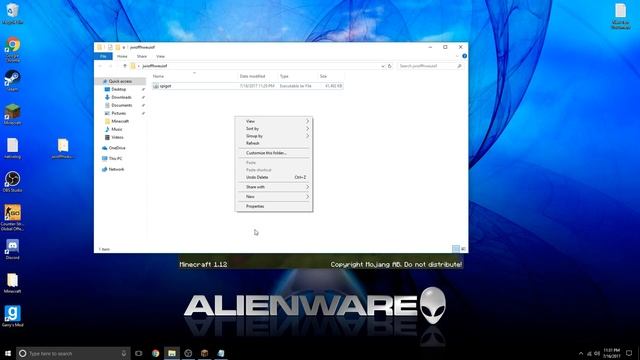
Task: Open the Action Center notification icon
Action: (629, 353)
